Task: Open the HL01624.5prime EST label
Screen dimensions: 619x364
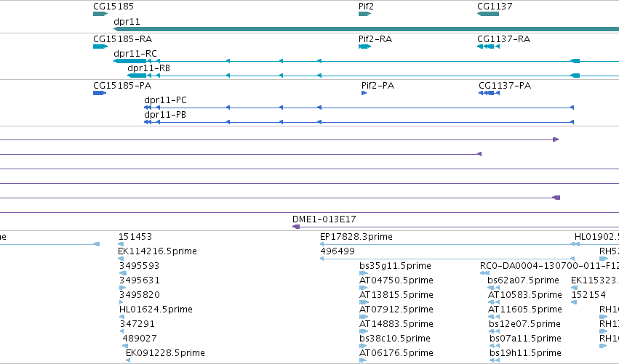Action: pos(156,310)
